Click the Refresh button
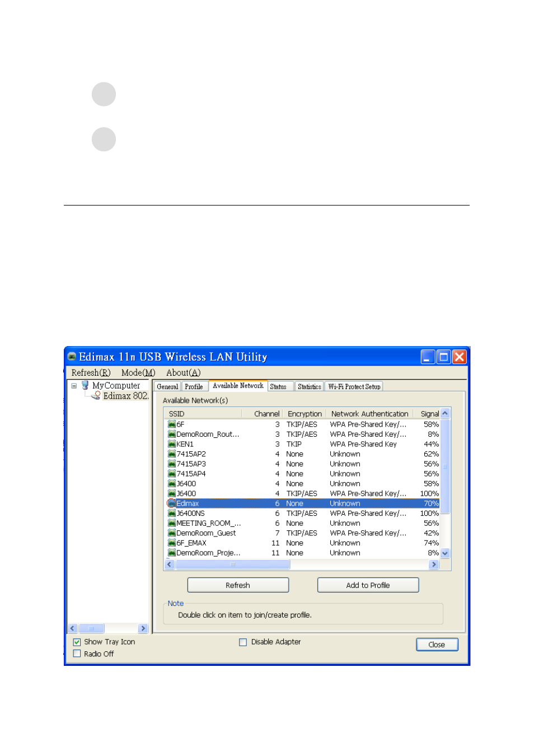 [x=238, y=585]
